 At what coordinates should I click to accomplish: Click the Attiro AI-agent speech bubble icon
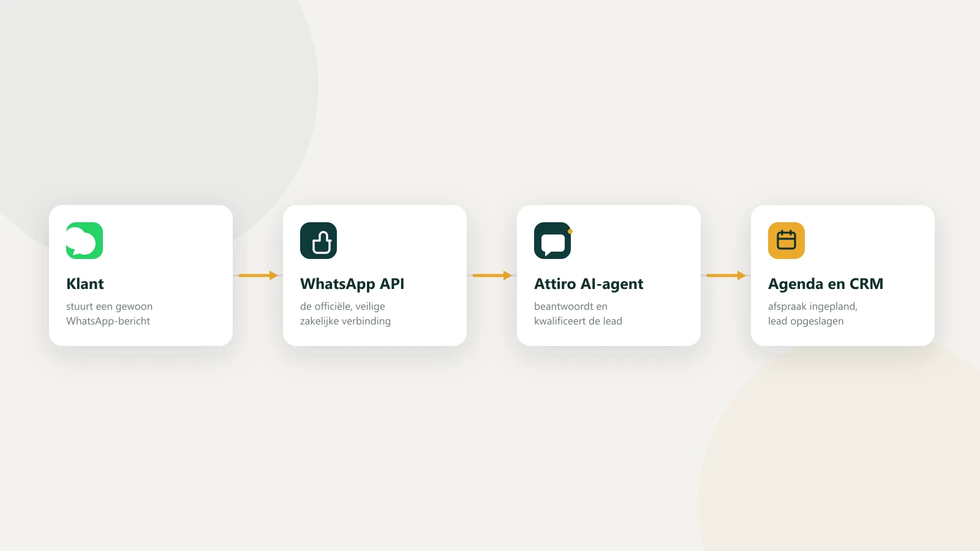click(552, 241)
